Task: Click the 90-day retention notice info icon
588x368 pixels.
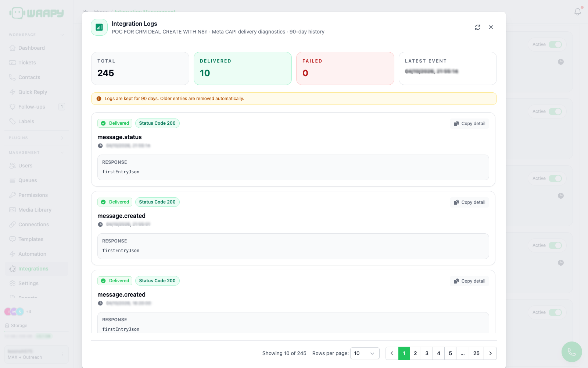Action: point(99,99)
